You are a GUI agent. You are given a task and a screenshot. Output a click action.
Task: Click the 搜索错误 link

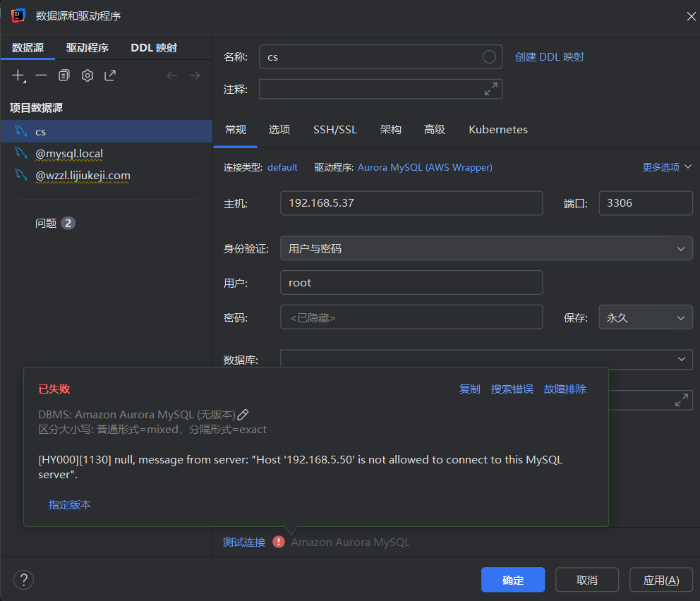point(512,389)
